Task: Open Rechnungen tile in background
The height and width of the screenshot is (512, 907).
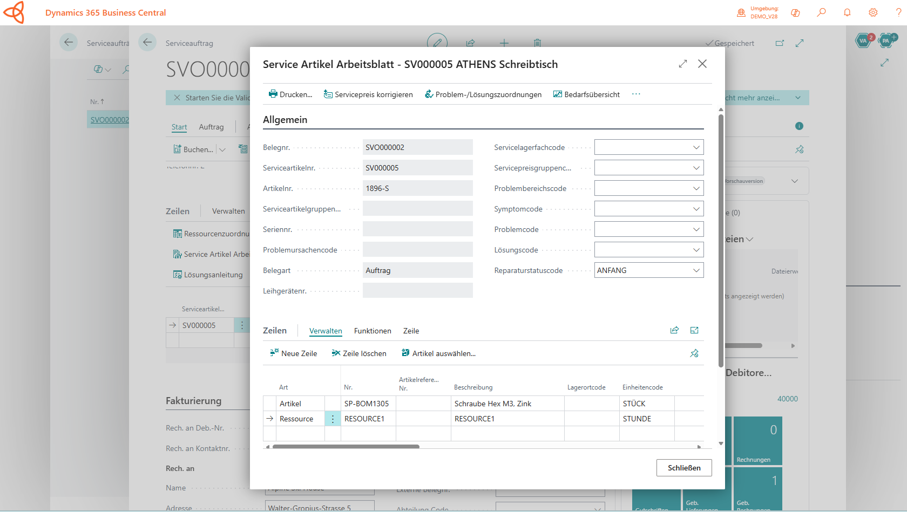Action: [758, 441]
